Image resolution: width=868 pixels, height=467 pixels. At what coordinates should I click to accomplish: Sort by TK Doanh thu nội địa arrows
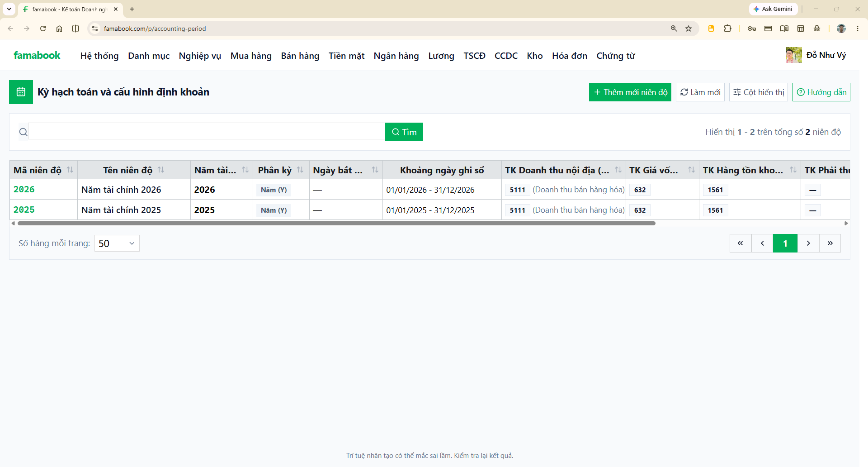pyautogui.click(x=618, y=170)
